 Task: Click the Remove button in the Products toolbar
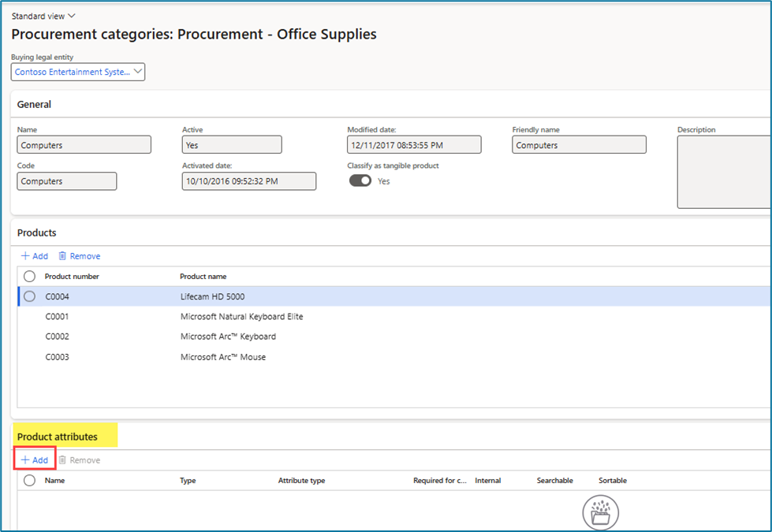[85, 255]
